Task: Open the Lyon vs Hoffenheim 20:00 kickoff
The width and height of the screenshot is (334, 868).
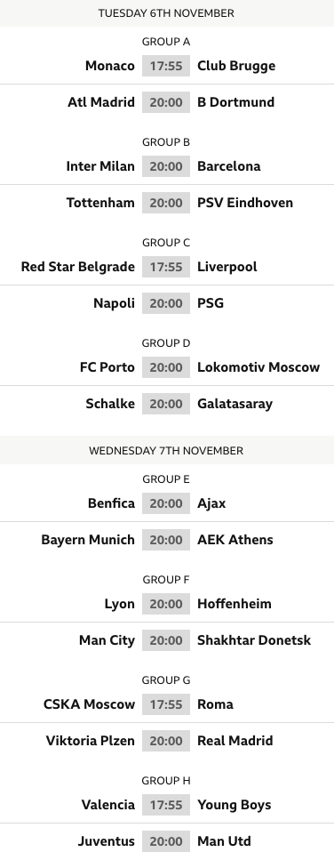Action: tap(166, 604)
